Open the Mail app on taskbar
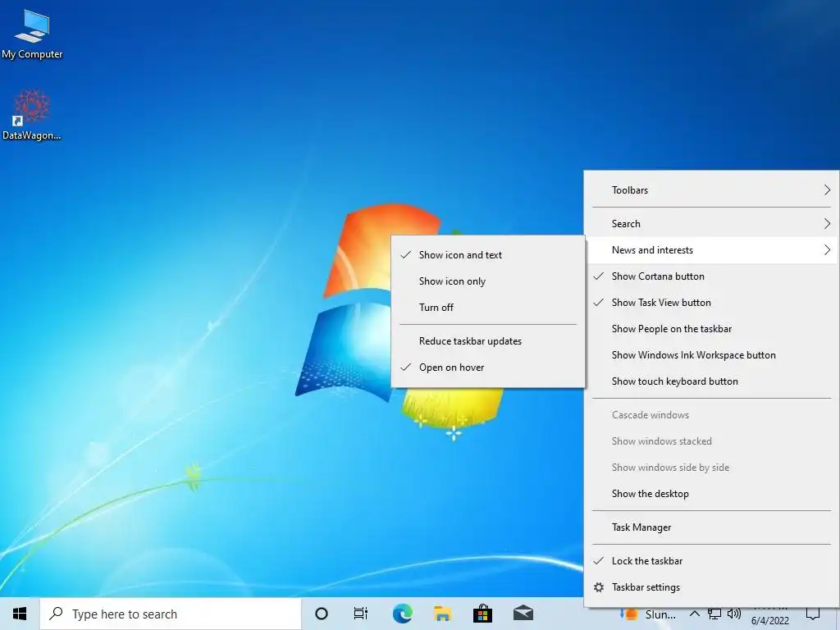840x630 pixels. 523,614
